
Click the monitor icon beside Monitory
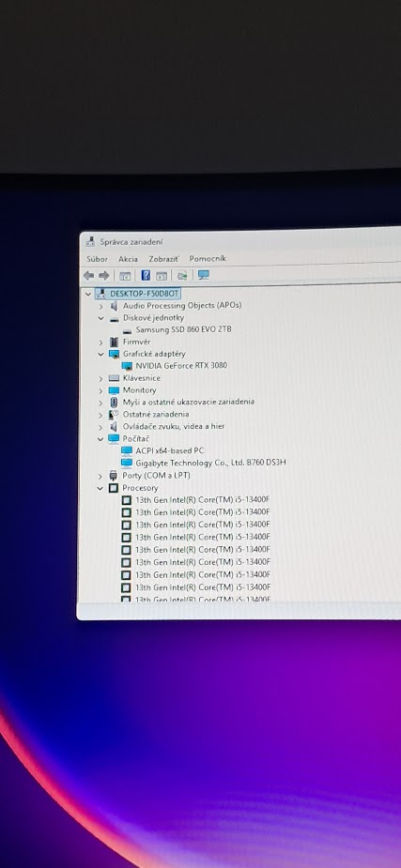(x=114, y=390)
